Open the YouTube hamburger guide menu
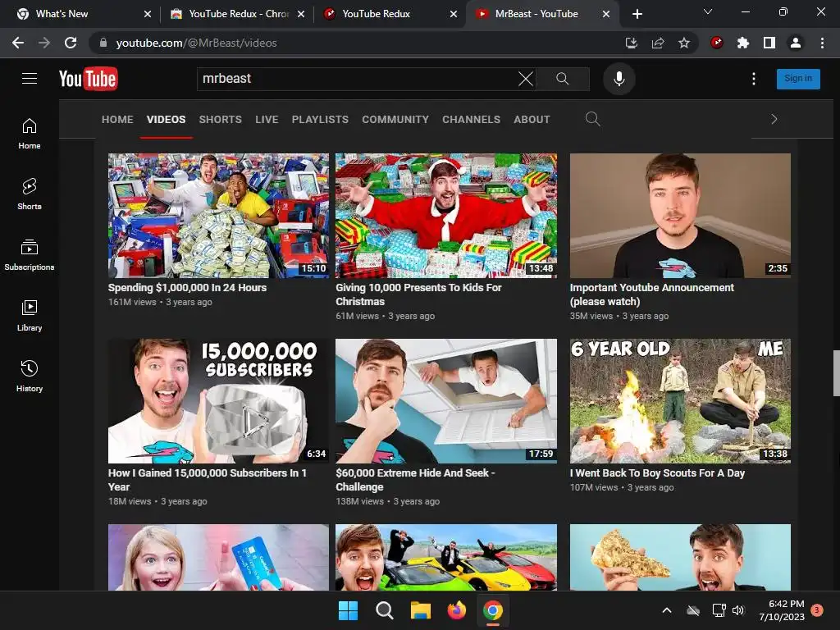The height and width of the screenshot is (630, 840). (30, 79)
